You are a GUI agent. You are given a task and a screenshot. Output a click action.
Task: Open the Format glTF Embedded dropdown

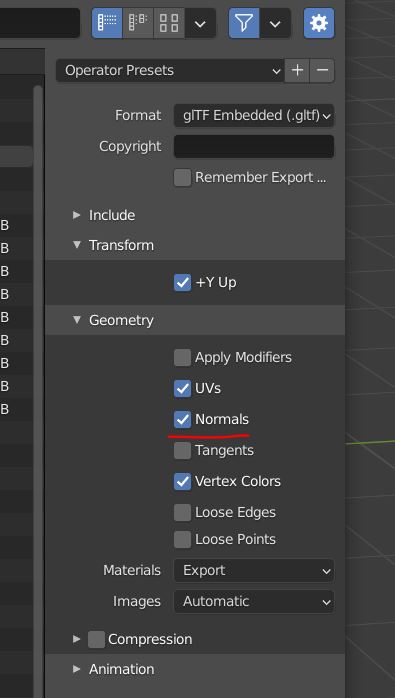[254, 116]
